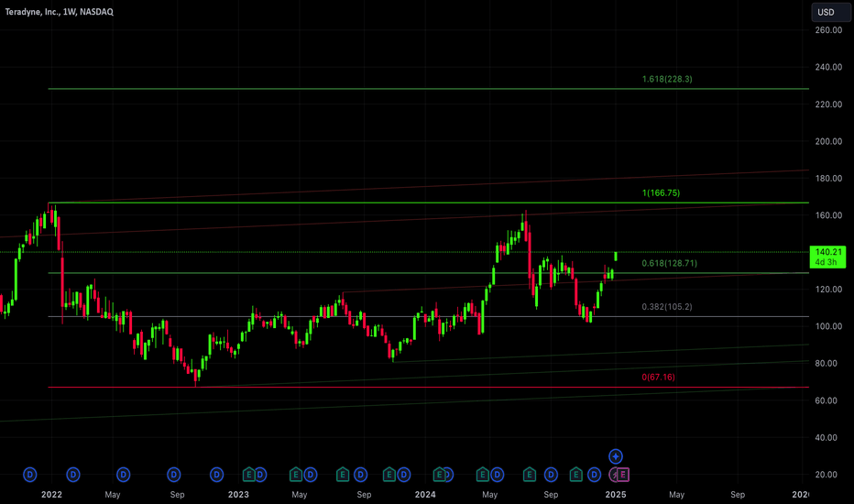The image size is (854, 504).
Task: Click the blue star event icon above 2025
Action: coord(616,456)
